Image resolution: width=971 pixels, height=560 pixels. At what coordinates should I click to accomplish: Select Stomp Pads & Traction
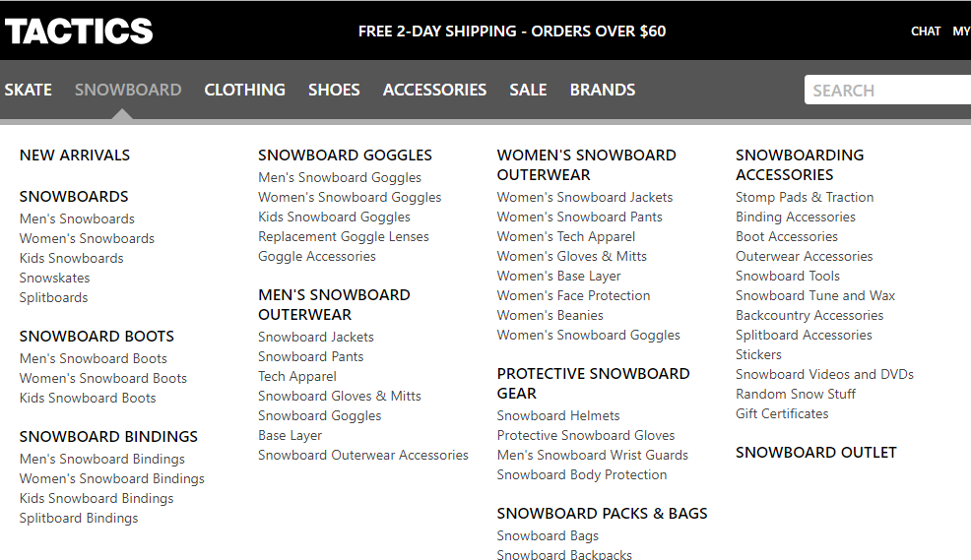[805, 197]
